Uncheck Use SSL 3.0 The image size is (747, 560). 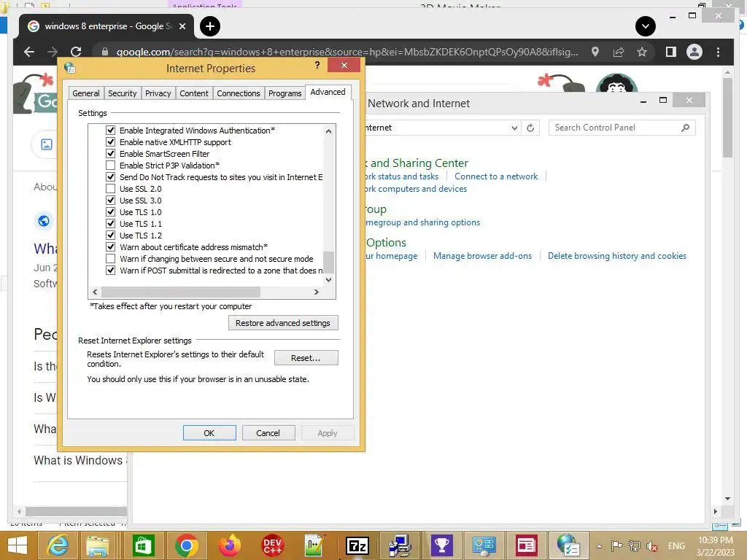coord(111,200)
